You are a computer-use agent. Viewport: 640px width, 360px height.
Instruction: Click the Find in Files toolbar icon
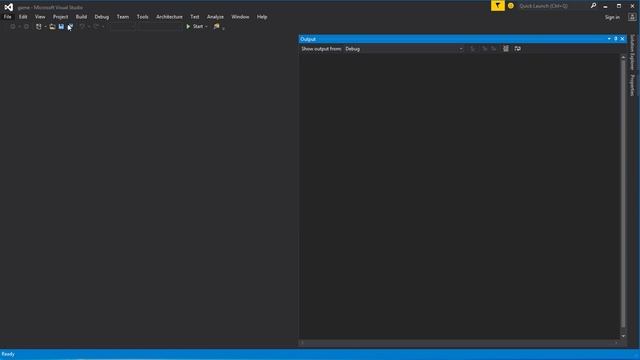click(x=217, y=27)
